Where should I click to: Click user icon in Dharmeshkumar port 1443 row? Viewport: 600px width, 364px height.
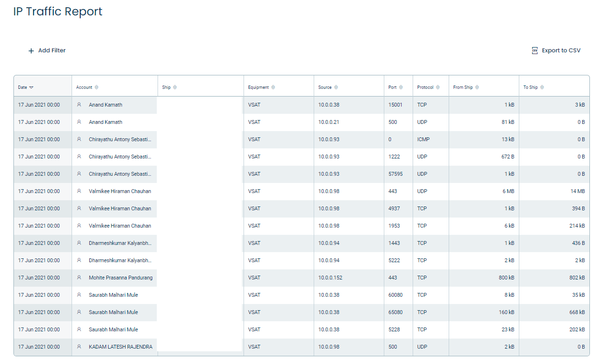point(79,243)
